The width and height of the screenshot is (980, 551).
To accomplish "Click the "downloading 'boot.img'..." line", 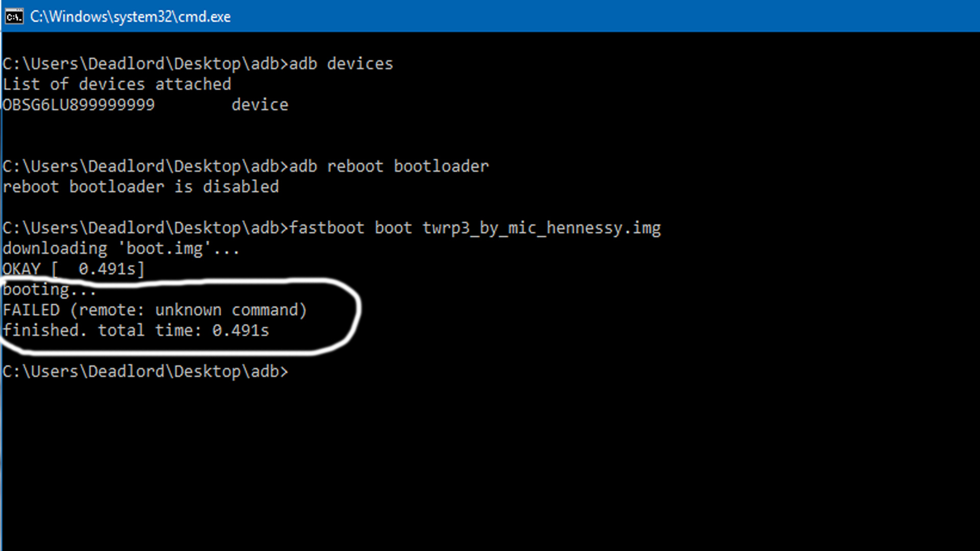I will 121,248.
